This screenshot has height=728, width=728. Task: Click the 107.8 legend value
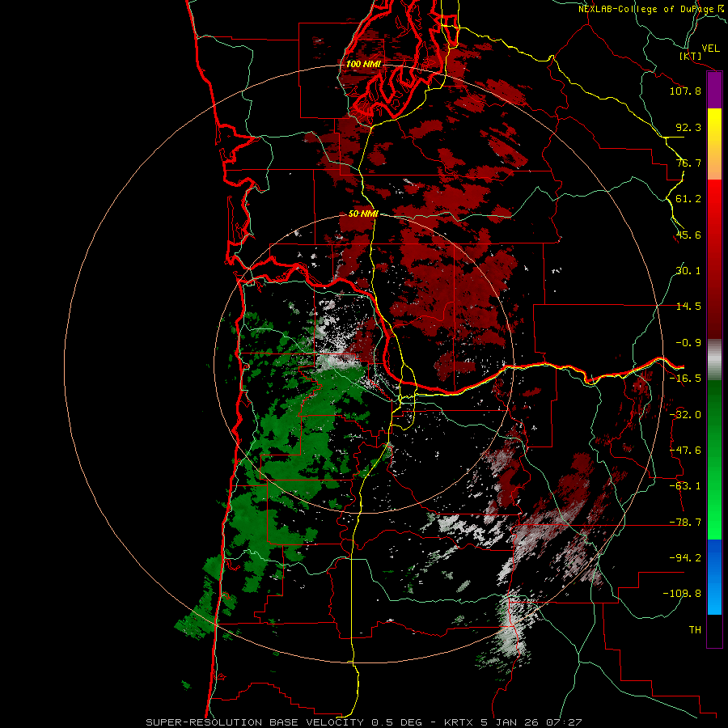click(685, 91)
